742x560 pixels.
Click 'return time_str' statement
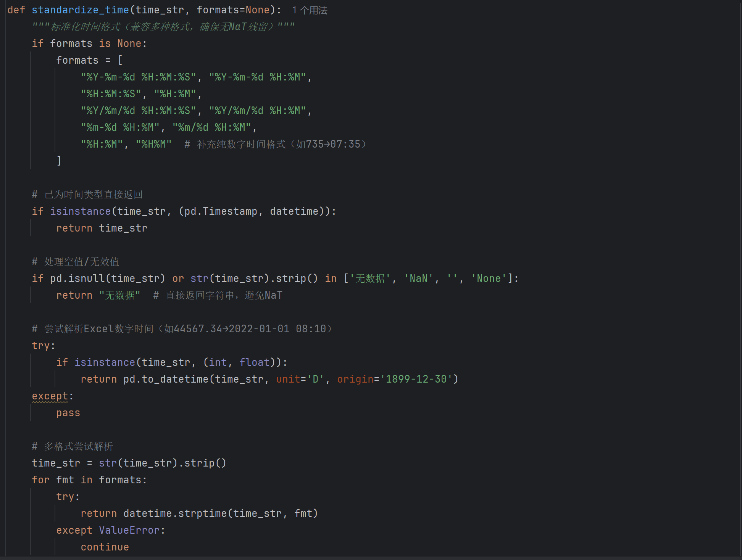point(102,228)
